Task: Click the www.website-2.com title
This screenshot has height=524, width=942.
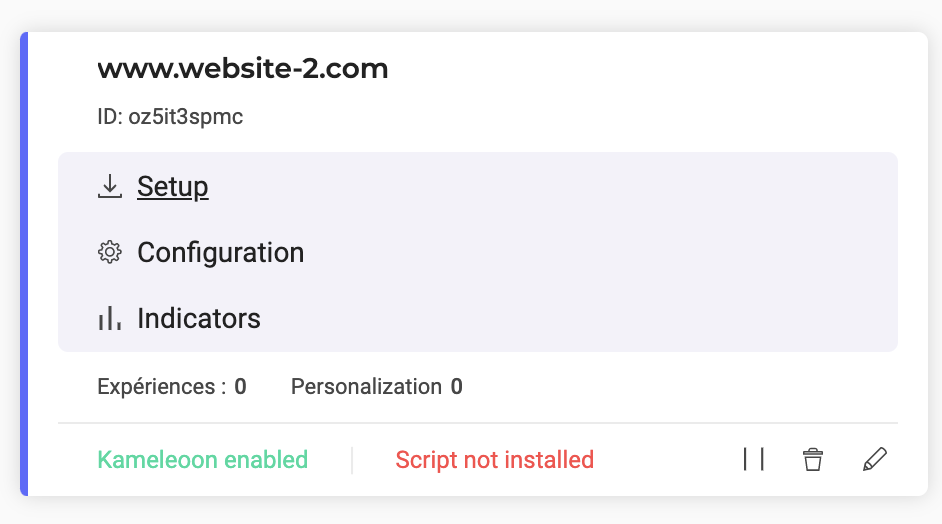Action: pyautogui.click(x=243, y=69)
